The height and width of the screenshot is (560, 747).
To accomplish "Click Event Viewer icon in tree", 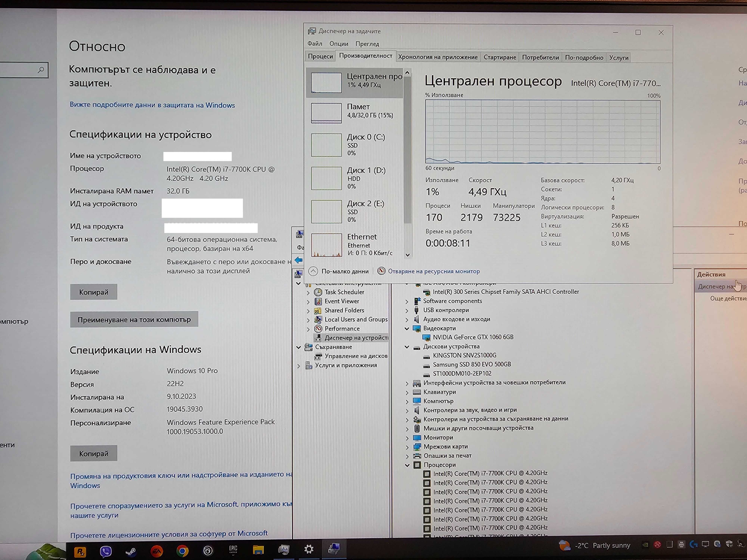I will (x=318, y=301).
